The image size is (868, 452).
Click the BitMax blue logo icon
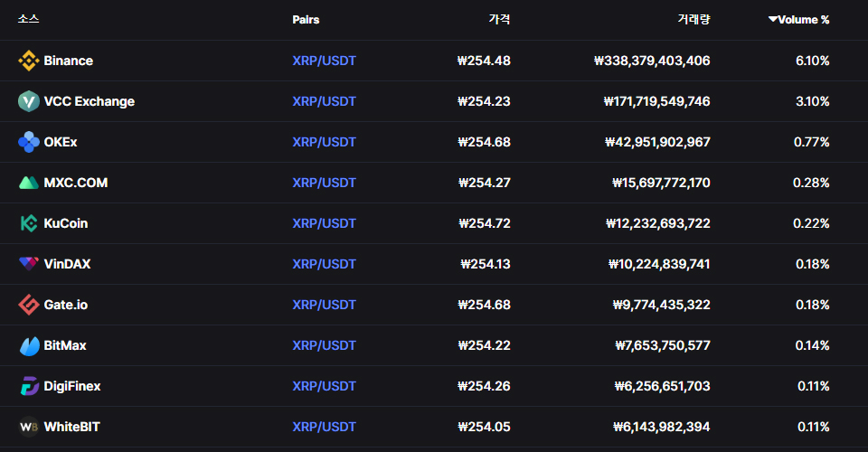[29, 345]
